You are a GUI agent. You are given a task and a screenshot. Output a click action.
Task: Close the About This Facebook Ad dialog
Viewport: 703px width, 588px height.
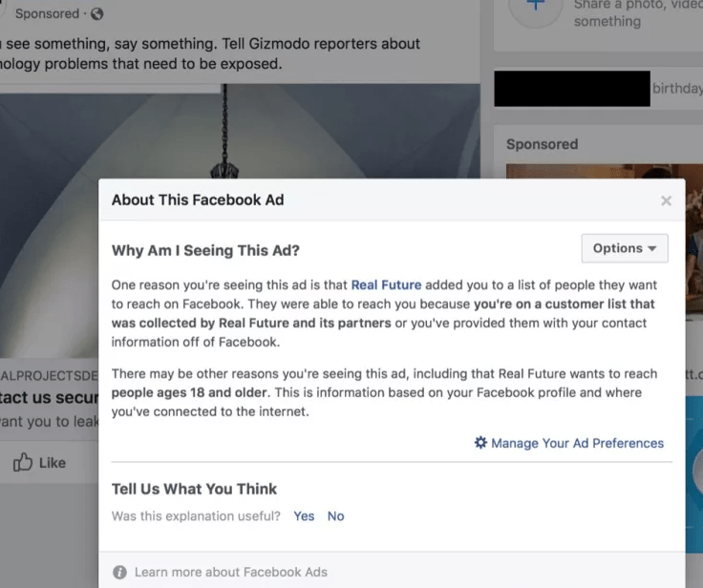(x=666, y=200)
